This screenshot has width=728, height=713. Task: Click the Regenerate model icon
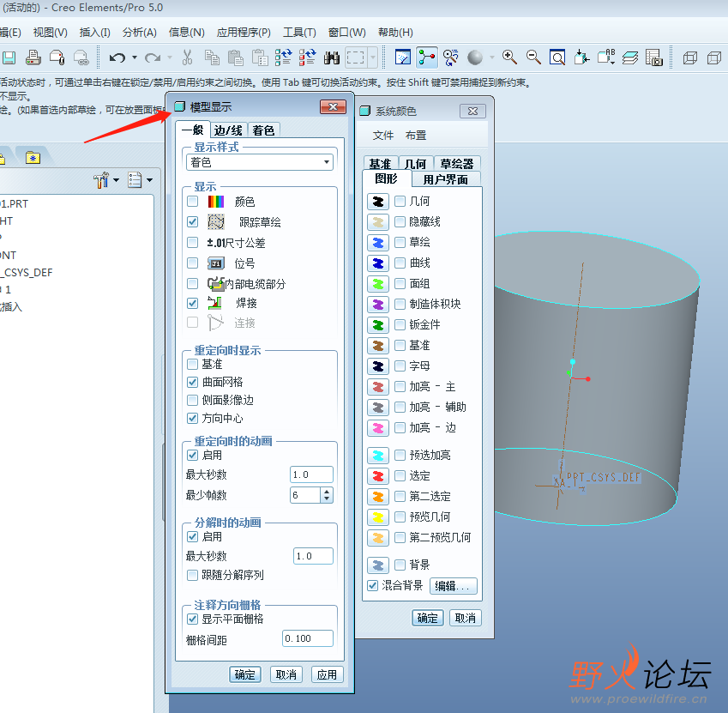click(x=283, y=57)
